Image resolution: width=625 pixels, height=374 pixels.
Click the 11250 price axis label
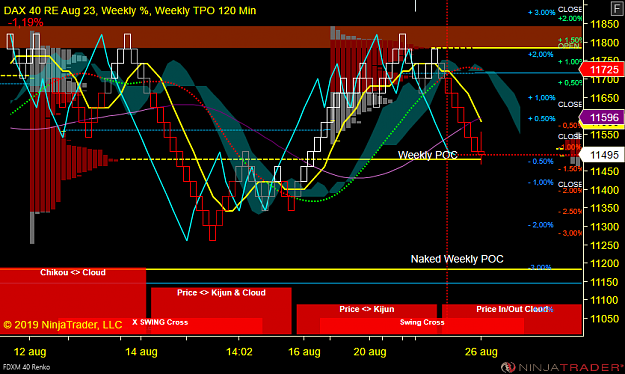coord(604,245)
